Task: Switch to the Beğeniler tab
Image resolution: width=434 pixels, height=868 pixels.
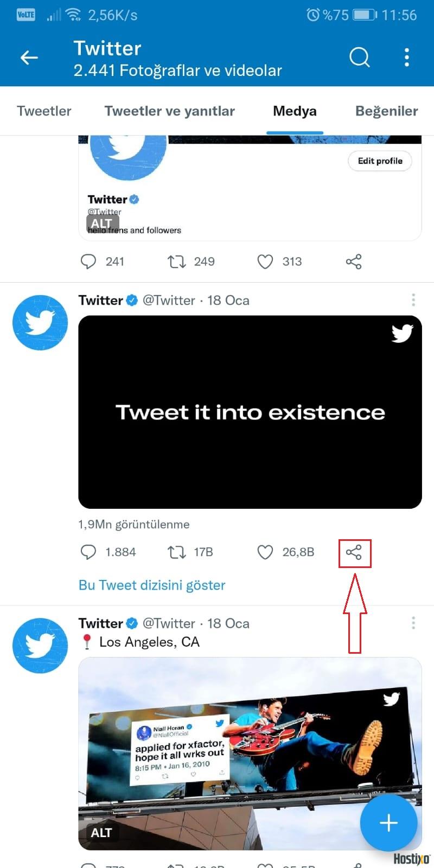Action: tap(386, 111)
